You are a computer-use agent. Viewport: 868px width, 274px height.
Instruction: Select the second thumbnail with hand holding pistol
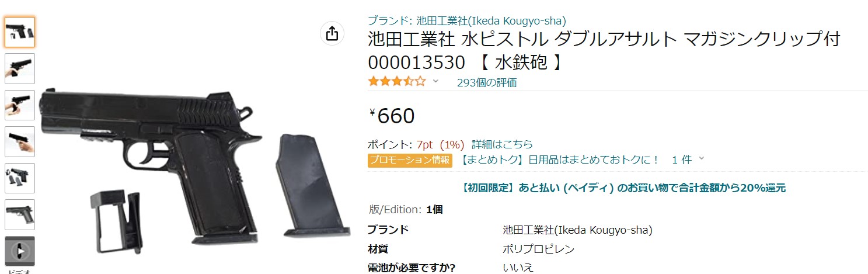click(x=20, y=68)
